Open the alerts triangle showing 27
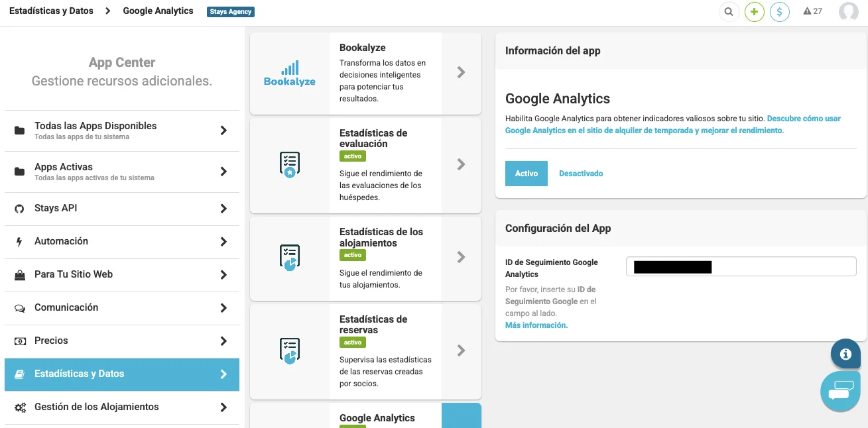Image resolution: width=868 pixels, height=428 pixels. coord(812,11)
